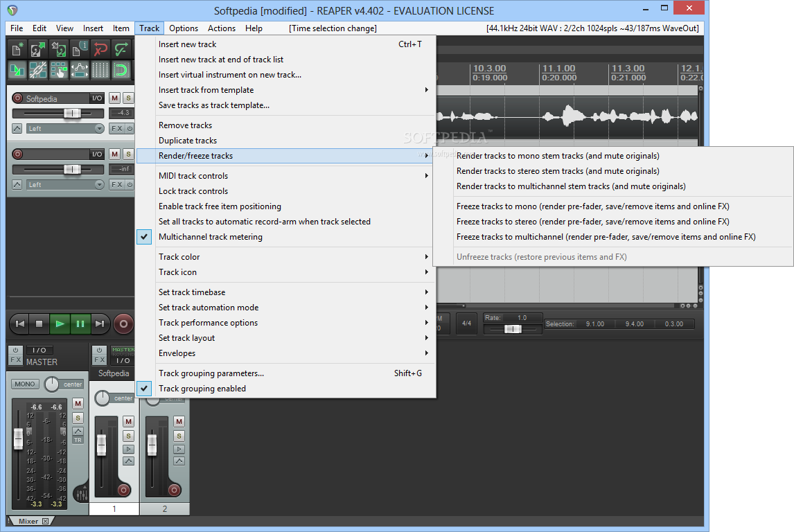
Task: Open master I/O button in mixer
Action: coord(39,351)
